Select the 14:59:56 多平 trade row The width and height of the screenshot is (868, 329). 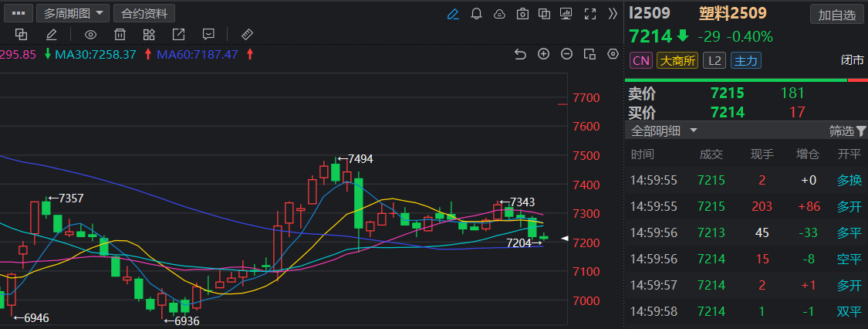click(x=746, y=232)
